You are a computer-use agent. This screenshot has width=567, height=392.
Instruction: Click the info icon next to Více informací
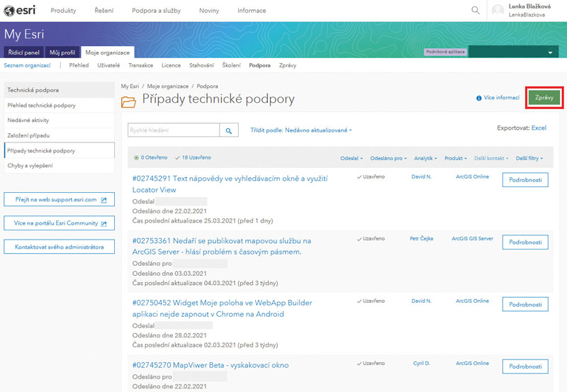click(x=479, y=98)
